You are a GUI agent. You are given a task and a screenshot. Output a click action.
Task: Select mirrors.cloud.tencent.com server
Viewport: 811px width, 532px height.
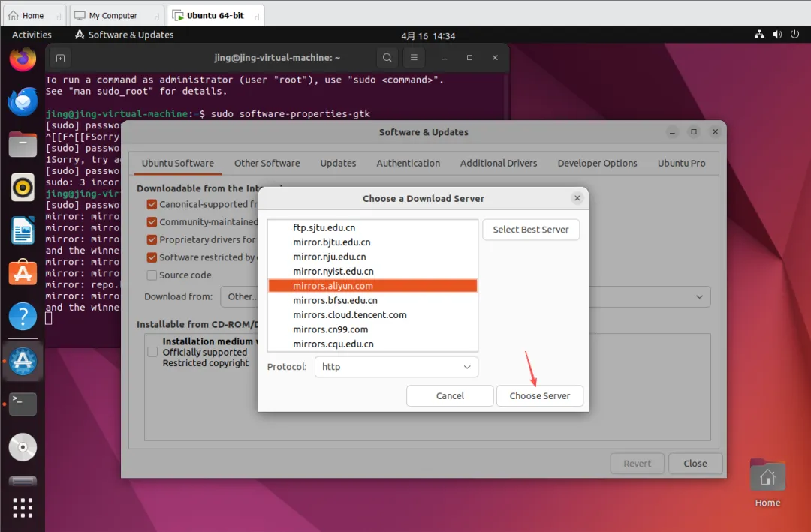tap(372, 315)
